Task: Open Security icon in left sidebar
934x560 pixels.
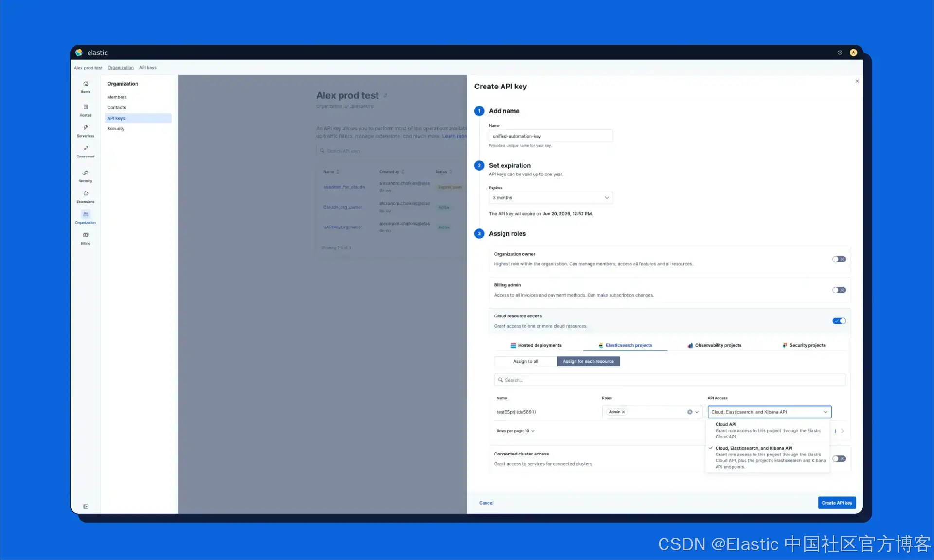Action: (x=86, y=176)
